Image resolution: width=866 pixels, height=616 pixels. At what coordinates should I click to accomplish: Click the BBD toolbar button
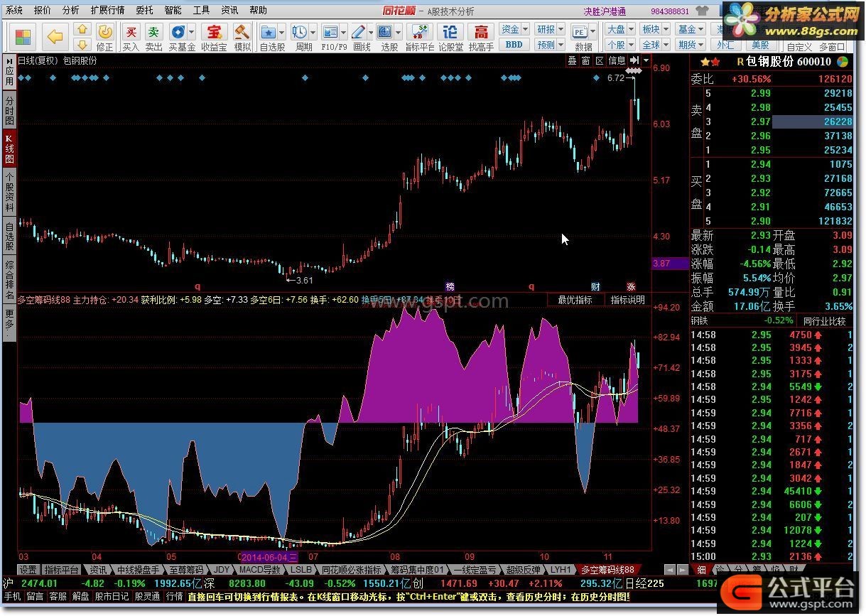point(514,44)
